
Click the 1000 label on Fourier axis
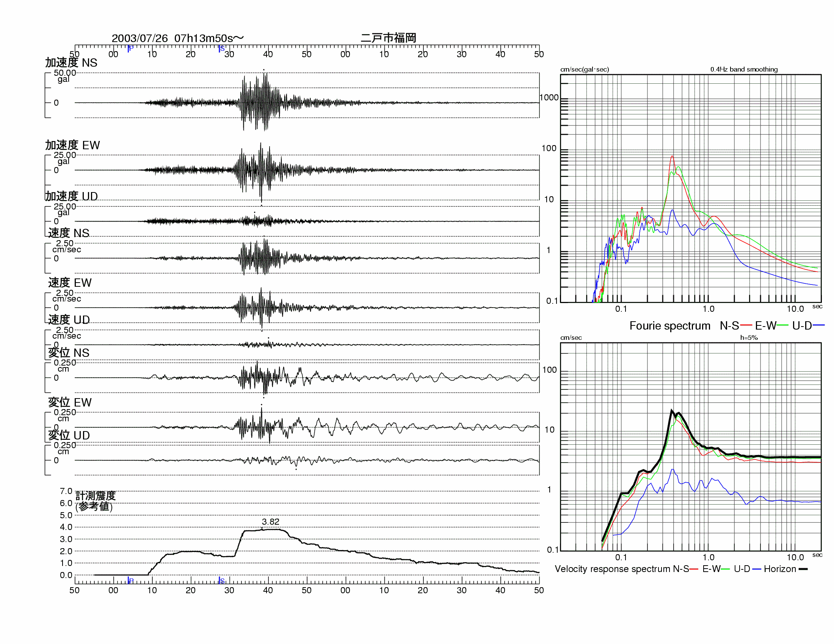coord(549,97)
